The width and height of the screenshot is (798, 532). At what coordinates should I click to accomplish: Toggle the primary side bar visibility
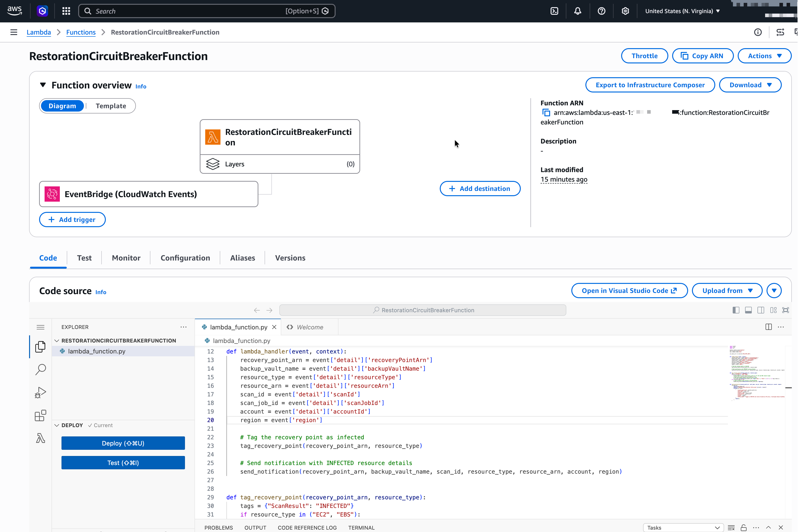tap(736, 310)
